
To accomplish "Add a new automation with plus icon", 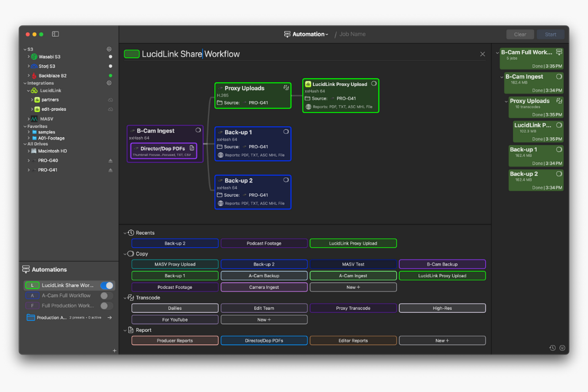I will [114, 350].
